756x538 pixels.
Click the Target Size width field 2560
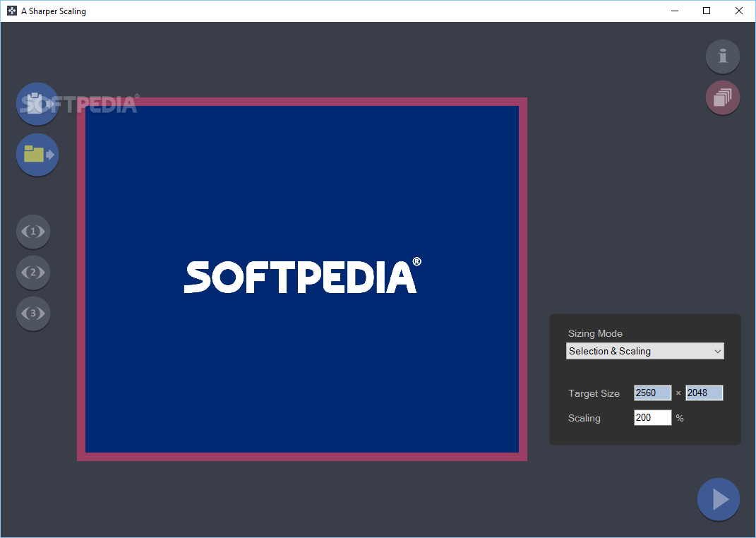653,393
